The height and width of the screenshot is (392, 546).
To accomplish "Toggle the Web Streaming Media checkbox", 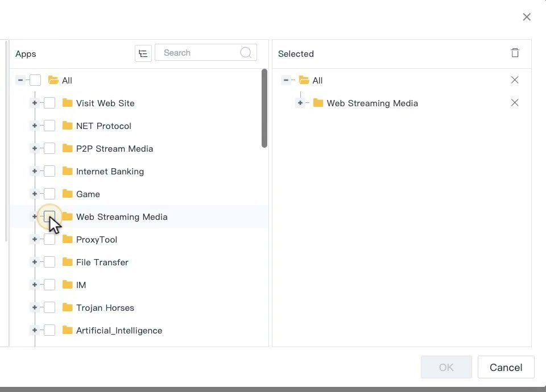I will pos(49,216).
